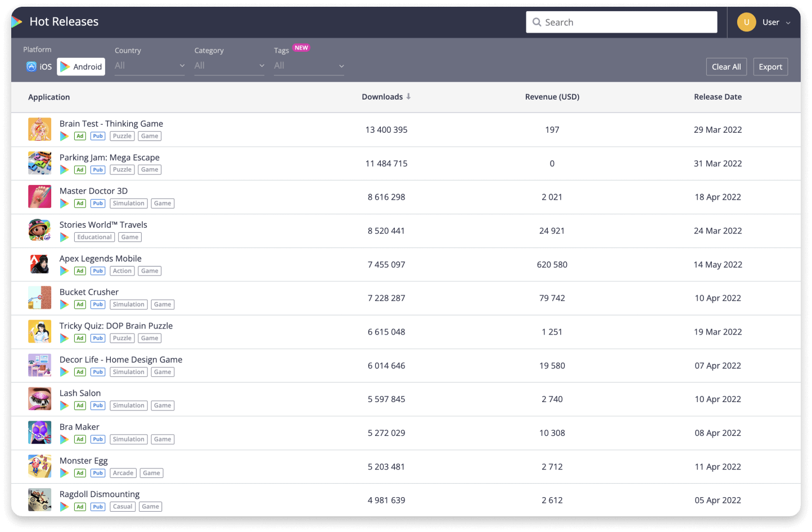Open the Bucket Crusher app icon

39,298
